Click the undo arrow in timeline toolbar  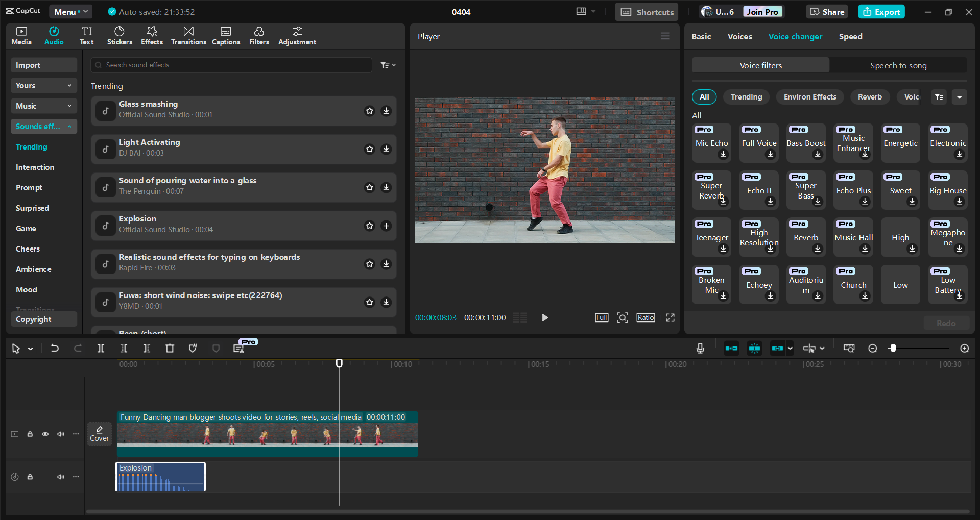[55, 349]
